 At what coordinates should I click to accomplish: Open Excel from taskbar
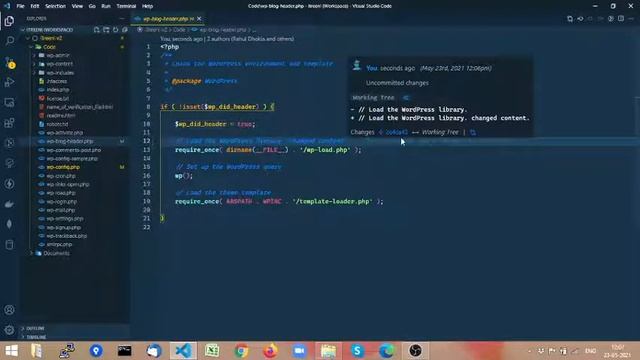212,351
